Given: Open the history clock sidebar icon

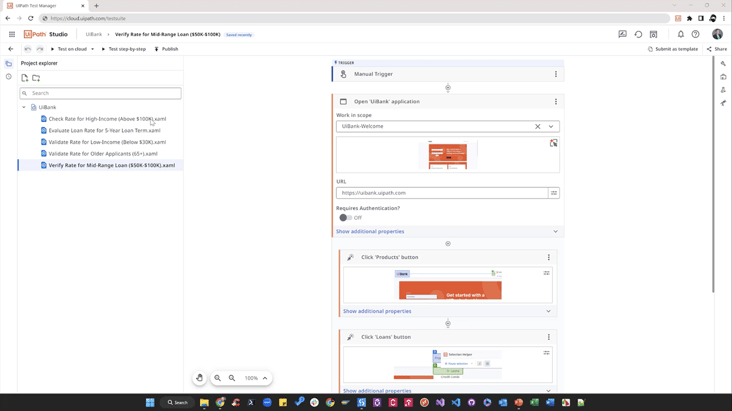Looking at the screenshot, I should (8, 77).
